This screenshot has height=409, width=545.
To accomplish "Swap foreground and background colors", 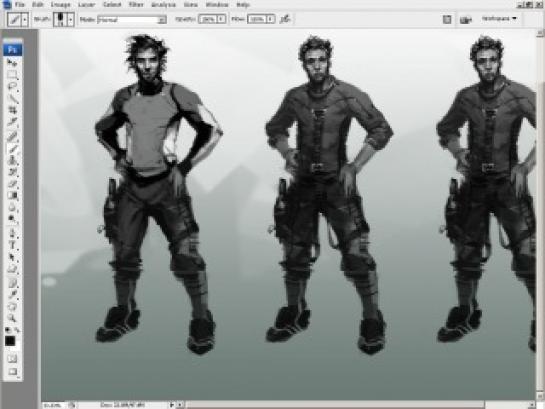I will [x=17, y=330].
